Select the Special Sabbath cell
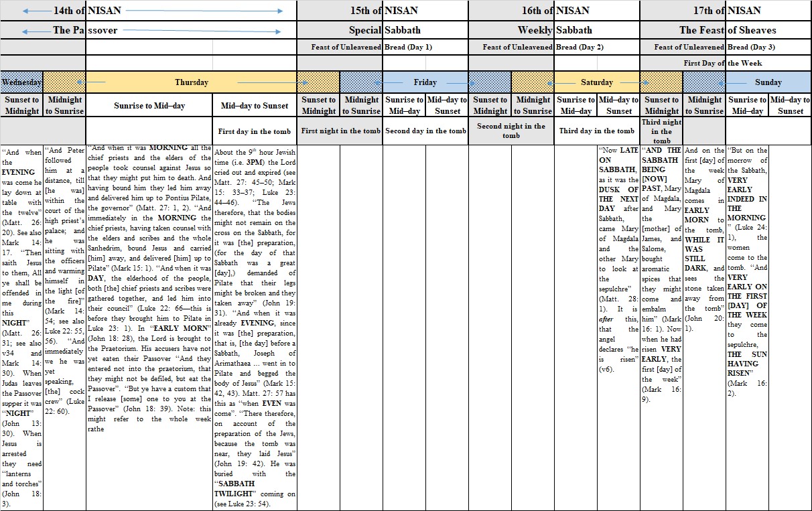This screenshot has height=511, width=812. coord(383,30)
